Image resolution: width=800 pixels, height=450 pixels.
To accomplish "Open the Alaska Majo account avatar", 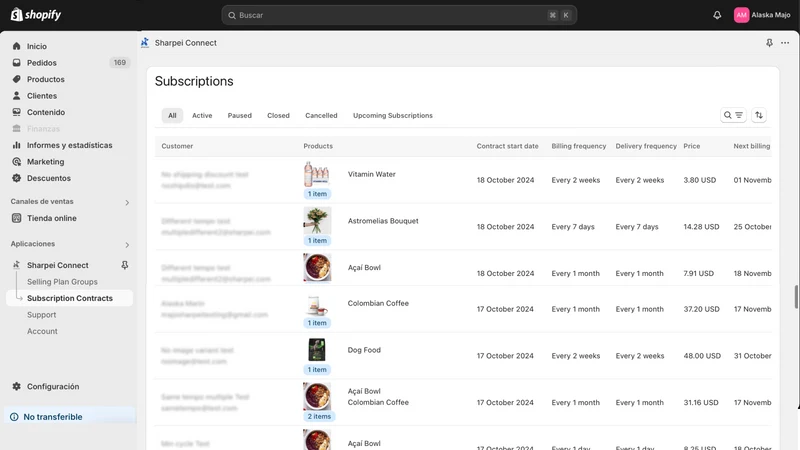I will click(x=741, y=15).
